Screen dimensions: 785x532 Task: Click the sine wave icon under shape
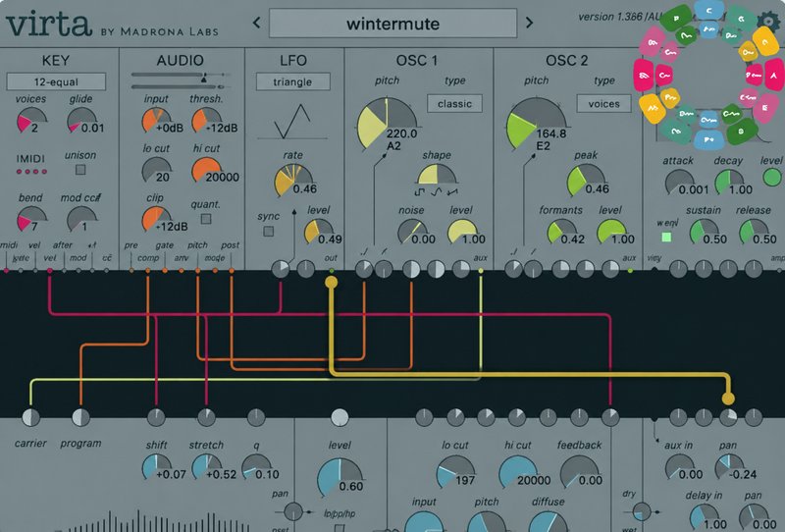click(x=437, y=191)
